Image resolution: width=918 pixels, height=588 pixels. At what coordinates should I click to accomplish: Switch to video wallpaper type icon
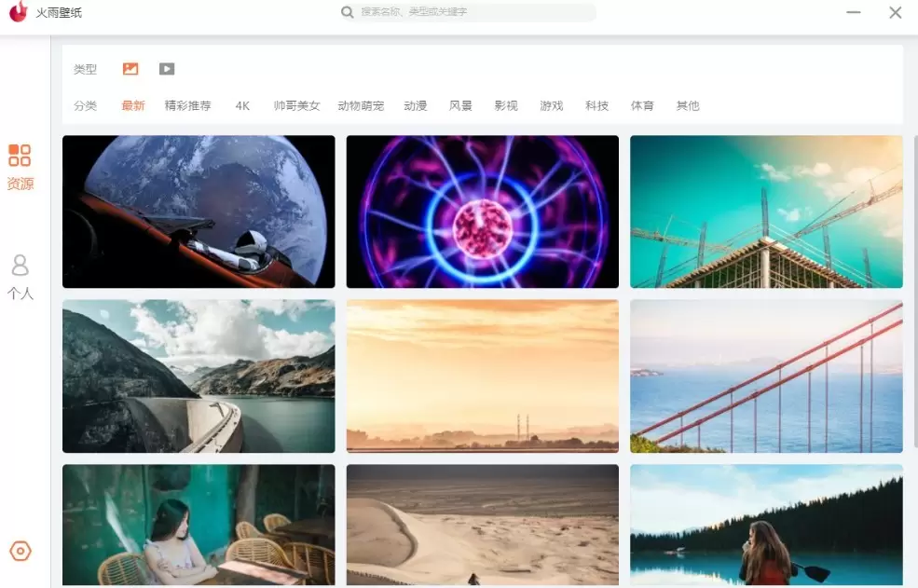click(167, 69)
